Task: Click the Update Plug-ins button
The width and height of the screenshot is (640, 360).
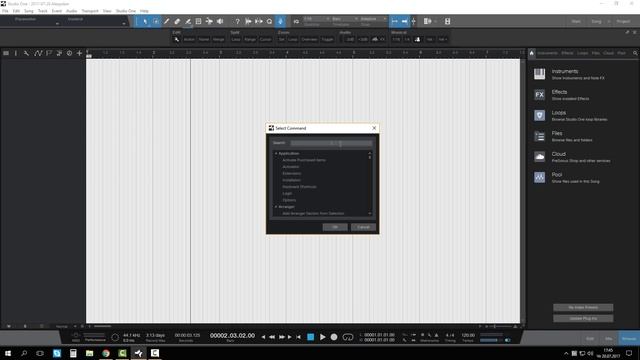Action: tap(583, 318)
